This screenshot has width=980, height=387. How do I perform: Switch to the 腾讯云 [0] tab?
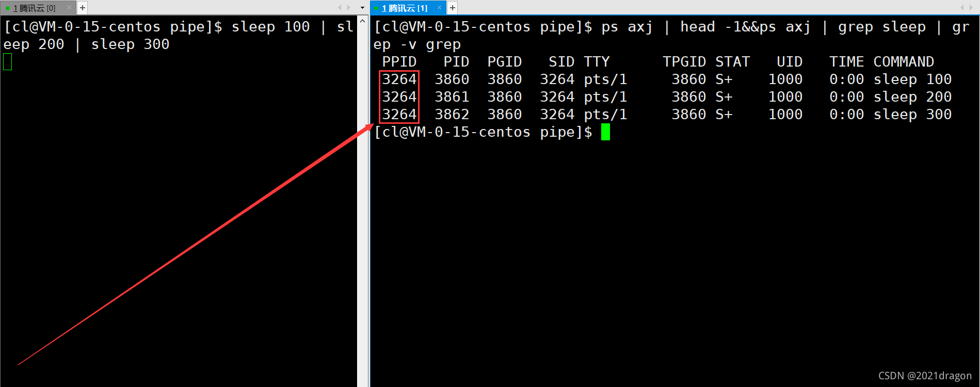(x=34, y=8)
